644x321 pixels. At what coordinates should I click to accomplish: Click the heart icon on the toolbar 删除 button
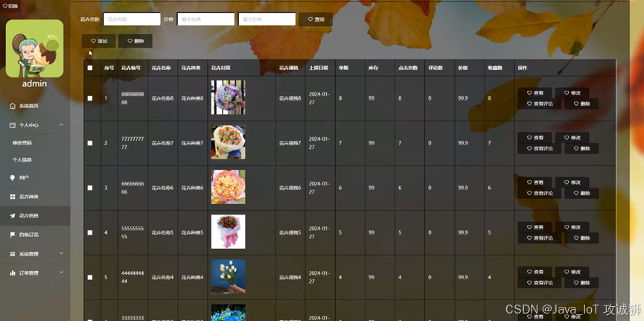130,41
